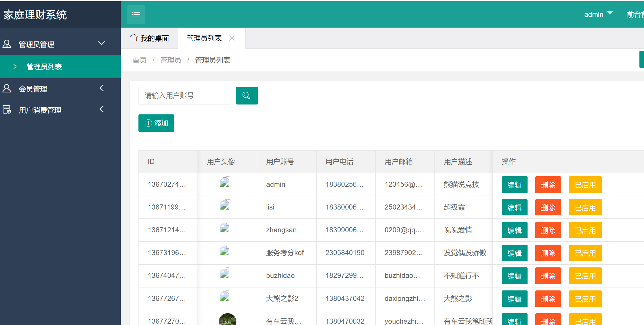Click 编辑 for the lisi row
Screen dimensions: 644x325
(514, 207)
